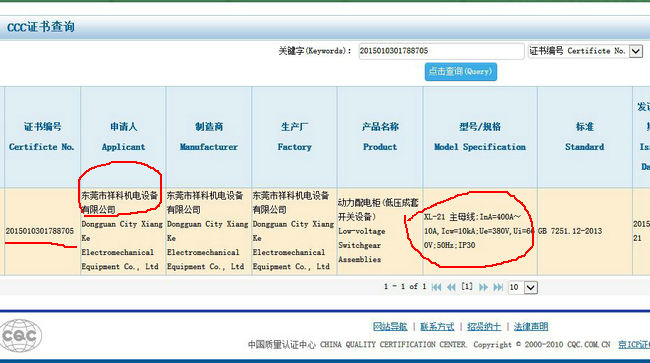Click the CQC globe logo

coord(21,336)
